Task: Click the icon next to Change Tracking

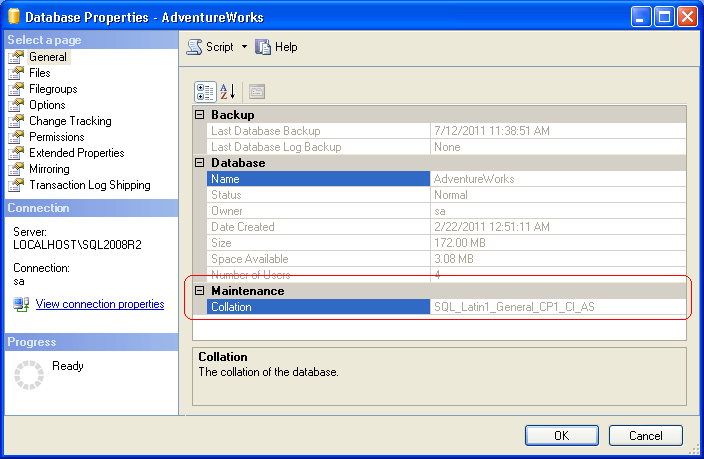Action: 16,121
